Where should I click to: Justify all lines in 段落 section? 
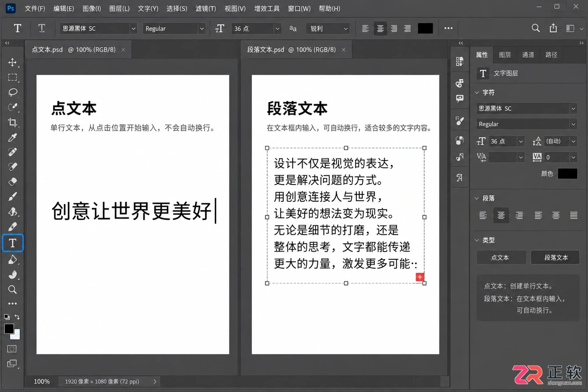click(574, 215)
